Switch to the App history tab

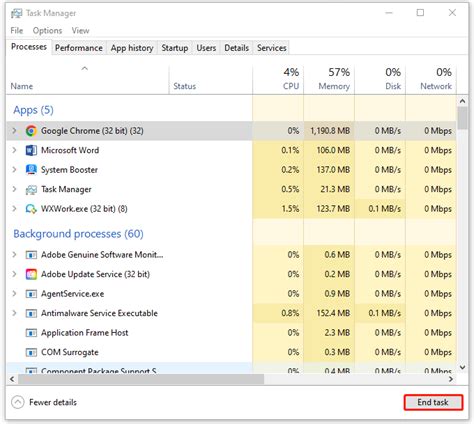click(x=132, y=48)
